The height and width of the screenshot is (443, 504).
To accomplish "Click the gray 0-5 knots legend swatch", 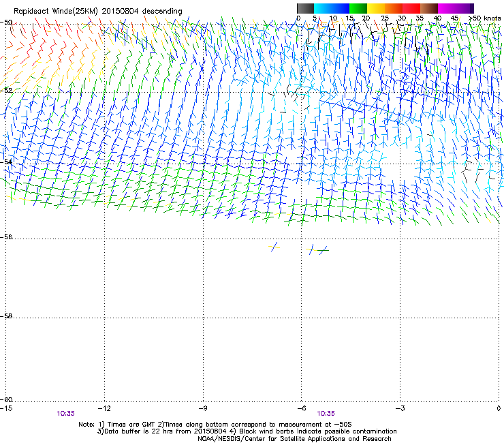I will pyautogui.click(x=305, y=8).
